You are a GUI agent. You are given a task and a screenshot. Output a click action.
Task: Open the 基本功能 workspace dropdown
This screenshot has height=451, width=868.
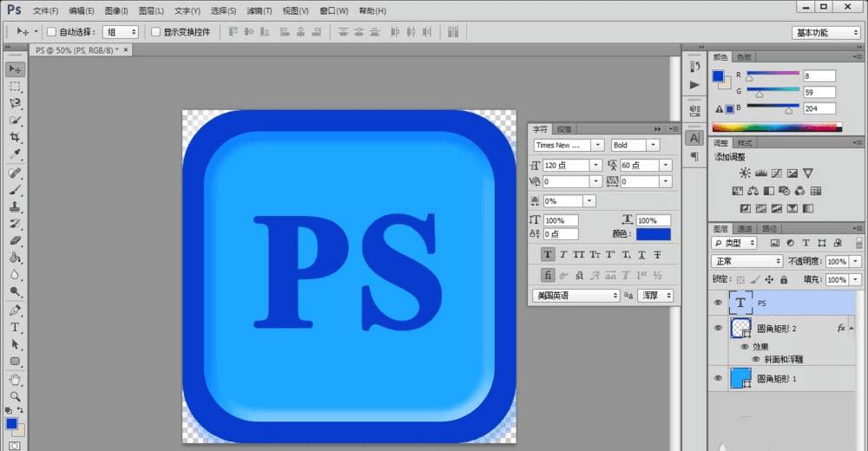pos(825,33)
